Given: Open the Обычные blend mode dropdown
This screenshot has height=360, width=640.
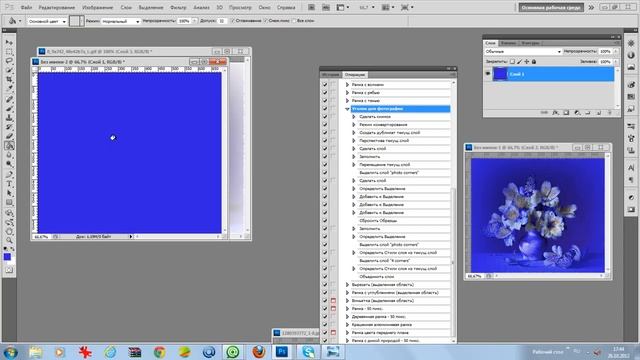Looking at the screenshot, I should [523, 51].
